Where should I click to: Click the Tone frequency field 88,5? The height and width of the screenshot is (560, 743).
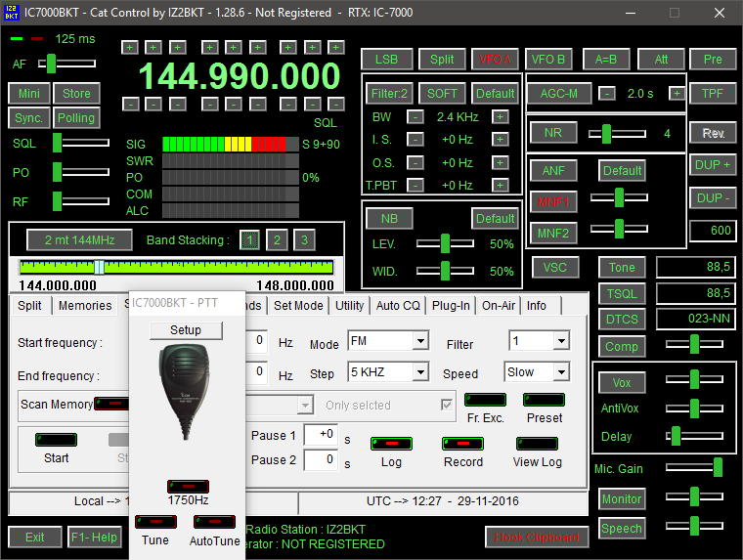(696, 267)
